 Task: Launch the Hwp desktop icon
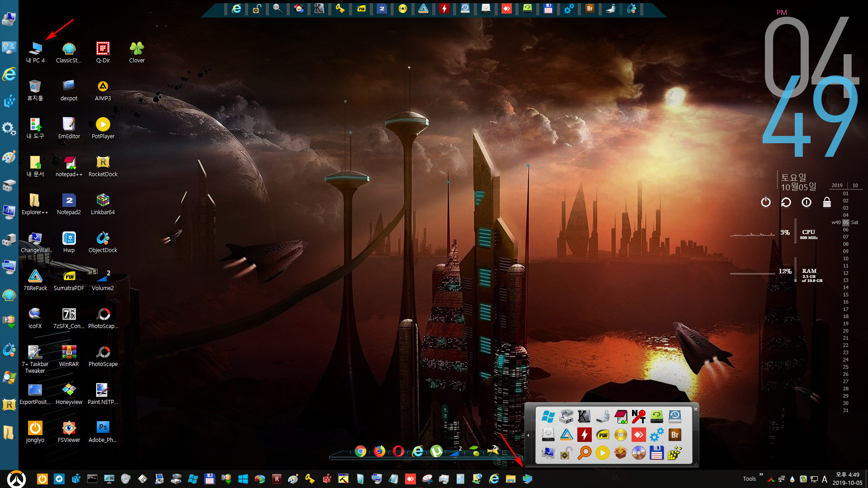point(69,242)
